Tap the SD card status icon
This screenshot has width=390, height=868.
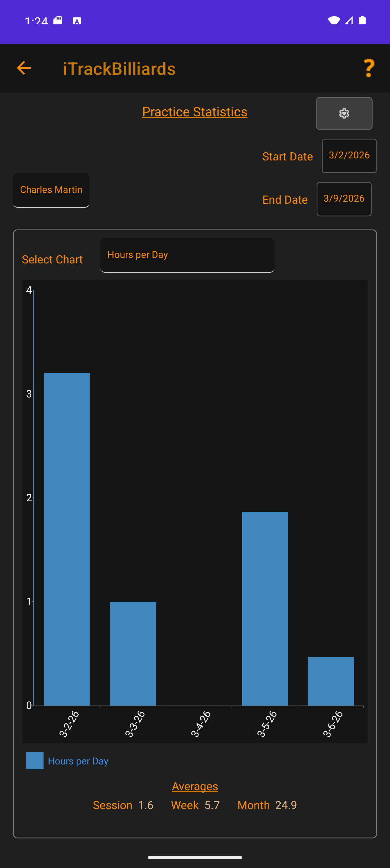click(58, 21)
